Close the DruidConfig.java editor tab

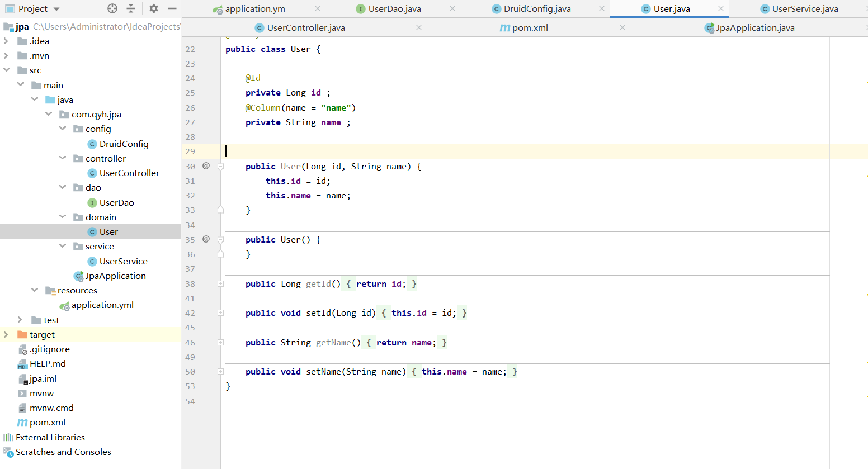click(602, 8)
